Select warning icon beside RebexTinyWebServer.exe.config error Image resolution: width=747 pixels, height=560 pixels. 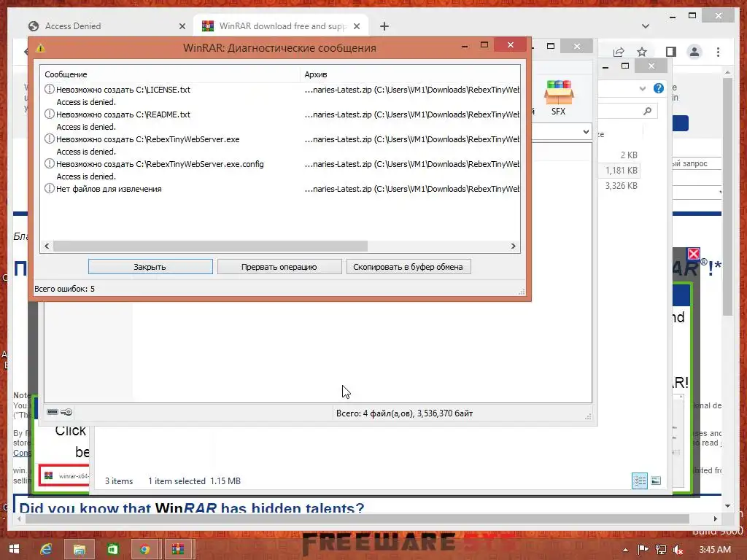tap(49, 163)
